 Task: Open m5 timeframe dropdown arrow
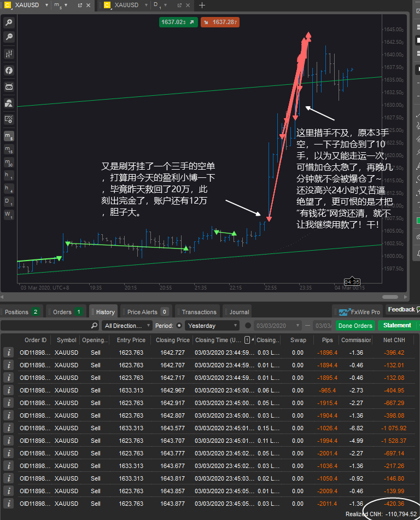point(66,5)
